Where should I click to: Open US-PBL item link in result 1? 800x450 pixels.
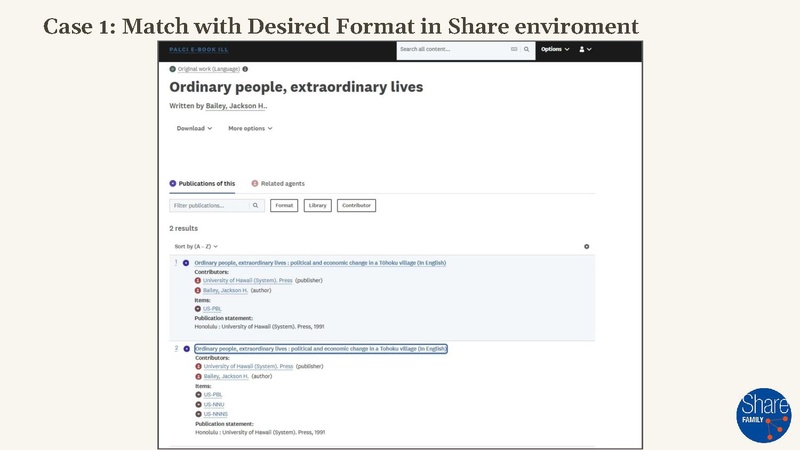coord(212,309)
